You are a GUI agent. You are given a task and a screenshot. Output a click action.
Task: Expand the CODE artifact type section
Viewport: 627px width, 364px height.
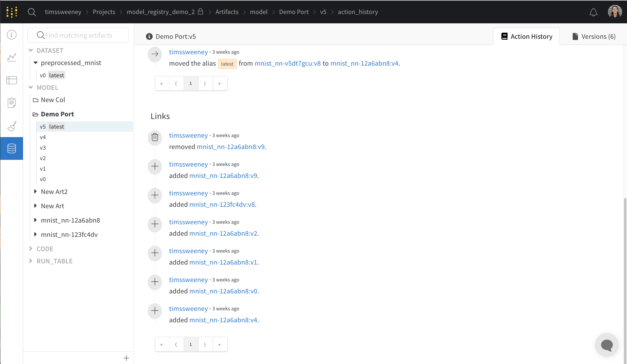coord(31,249)
